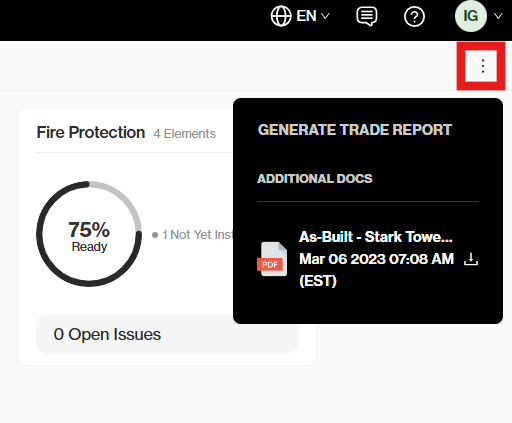Click the EN language label

pos(306,16)
